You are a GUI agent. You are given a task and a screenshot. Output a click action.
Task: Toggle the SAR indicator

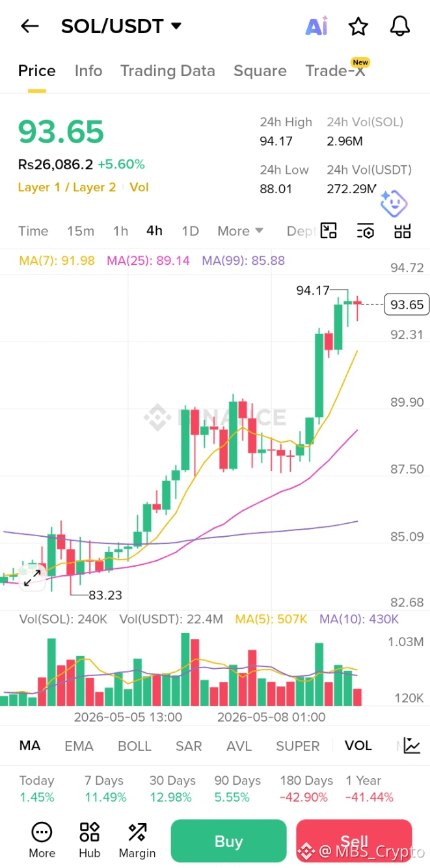click(x=189, y=746)
